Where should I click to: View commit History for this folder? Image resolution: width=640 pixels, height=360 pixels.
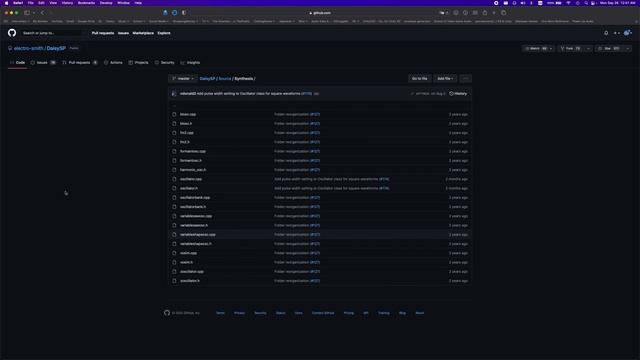point(458,93)
